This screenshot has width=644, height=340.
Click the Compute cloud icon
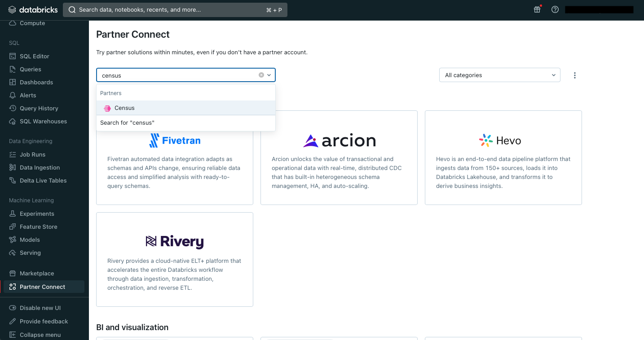click(13, 23)
